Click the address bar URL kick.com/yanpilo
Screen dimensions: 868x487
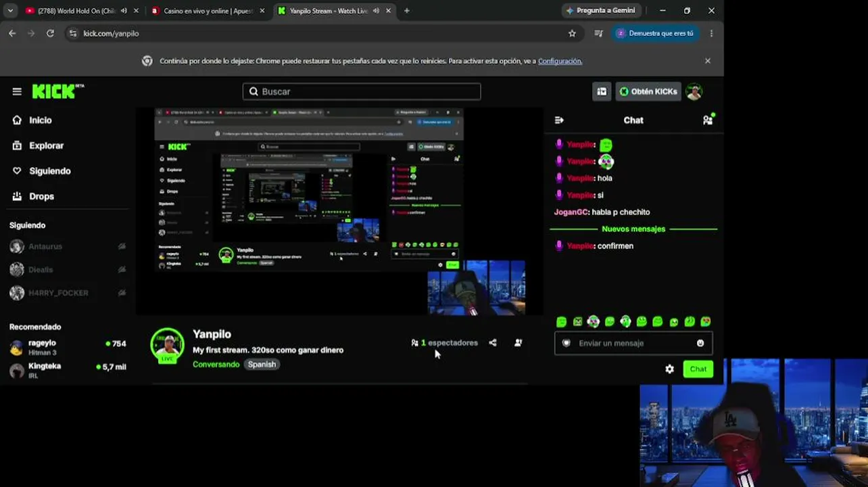click(111, 33)
